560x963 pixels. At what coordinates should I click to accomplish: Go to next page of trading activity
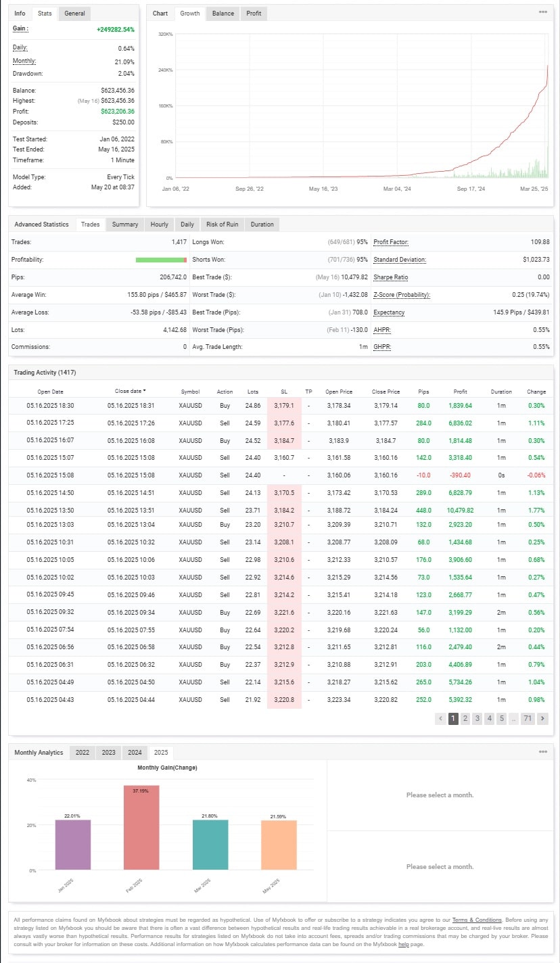click(542, 718)
